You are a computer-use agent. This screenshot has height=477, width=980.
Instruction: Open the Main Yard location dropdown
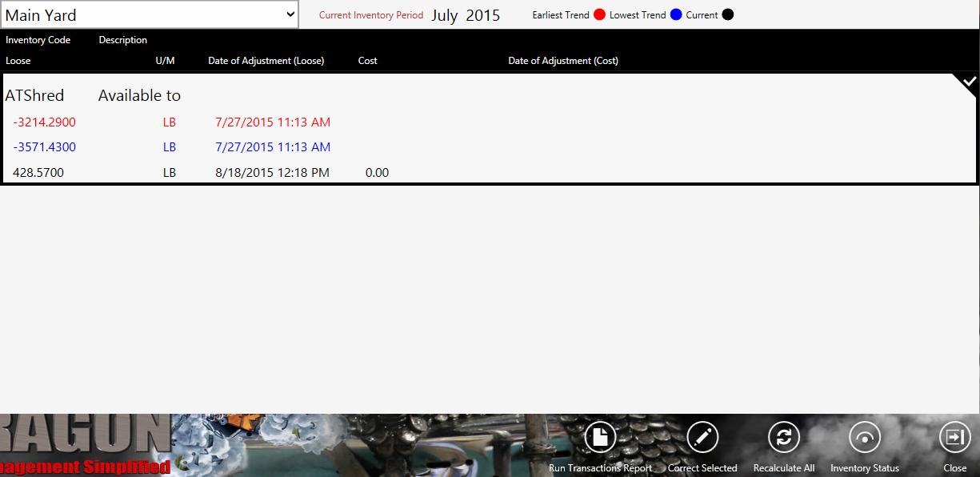click(x=149, y=14)
